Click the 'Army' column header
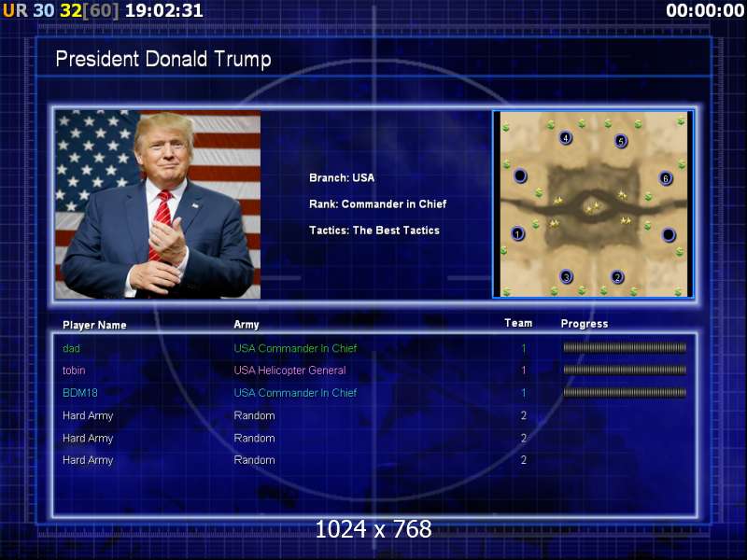 [247, 325]
